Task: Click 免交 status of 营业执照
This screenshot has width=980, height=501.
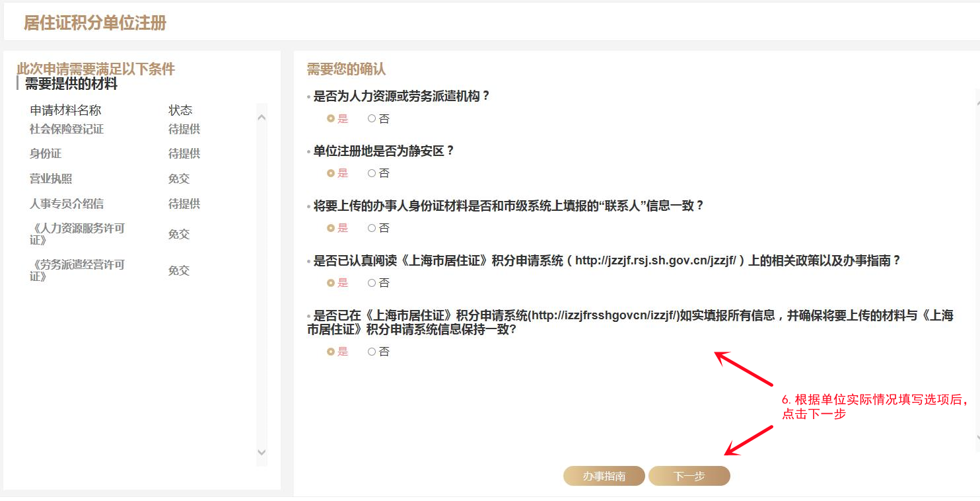Action: point(179,178)
